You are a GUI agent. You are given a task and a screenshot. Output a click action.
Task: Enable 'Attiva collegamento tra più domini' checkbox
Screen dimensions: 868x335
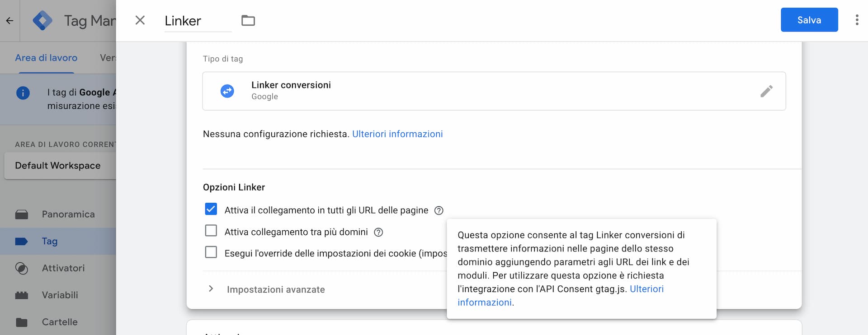tap(211, 231)
